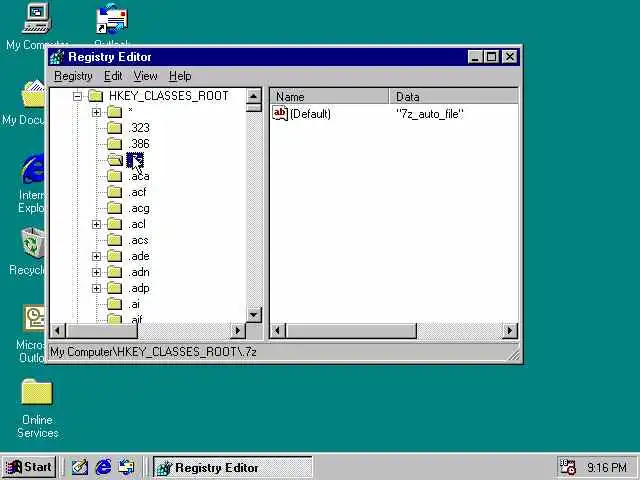
Task: Select the .acl key folder icon
Action: pos(115,224)
